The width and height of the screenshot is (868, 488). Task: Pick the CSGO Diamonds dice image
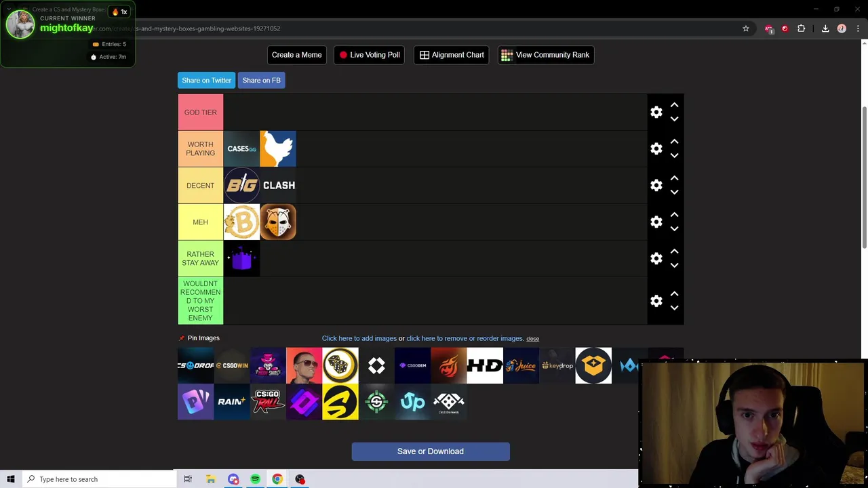click(449, 402)
